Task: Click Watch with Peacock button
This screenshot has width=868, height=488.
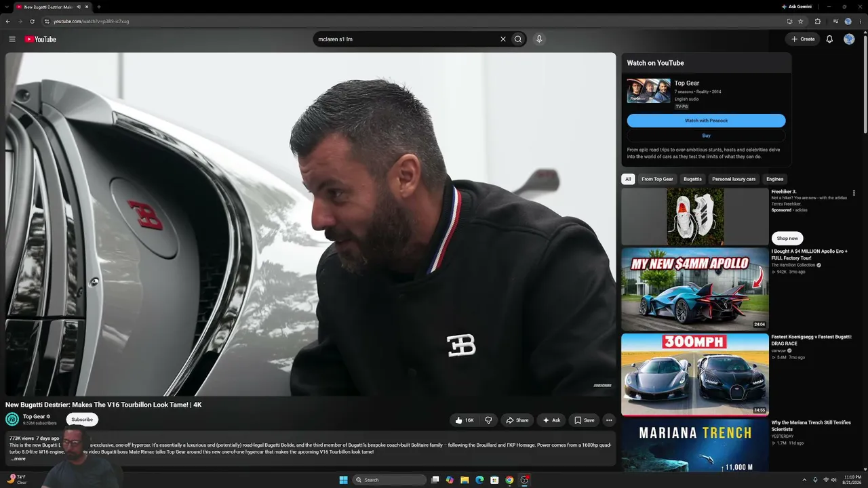Action: click(x=706, y=121)
